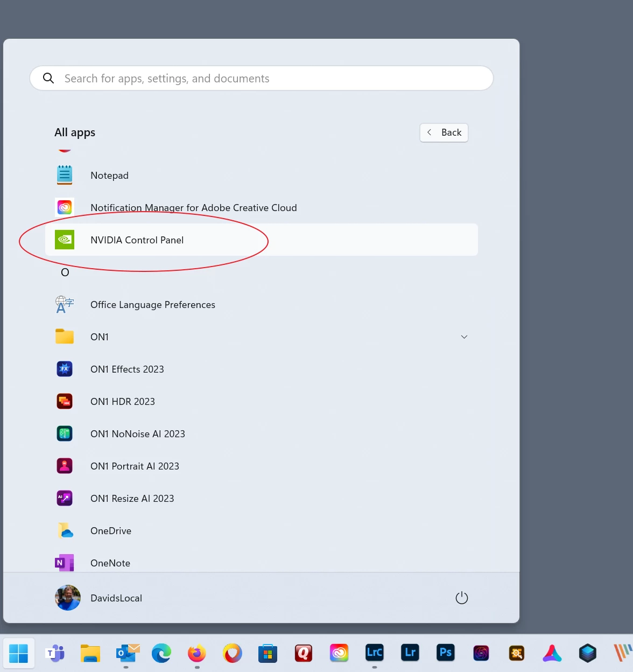Open OneDrive from the apps list
Image resolution: width=633 pixels, height=672 pixels.
click(262, 531)
